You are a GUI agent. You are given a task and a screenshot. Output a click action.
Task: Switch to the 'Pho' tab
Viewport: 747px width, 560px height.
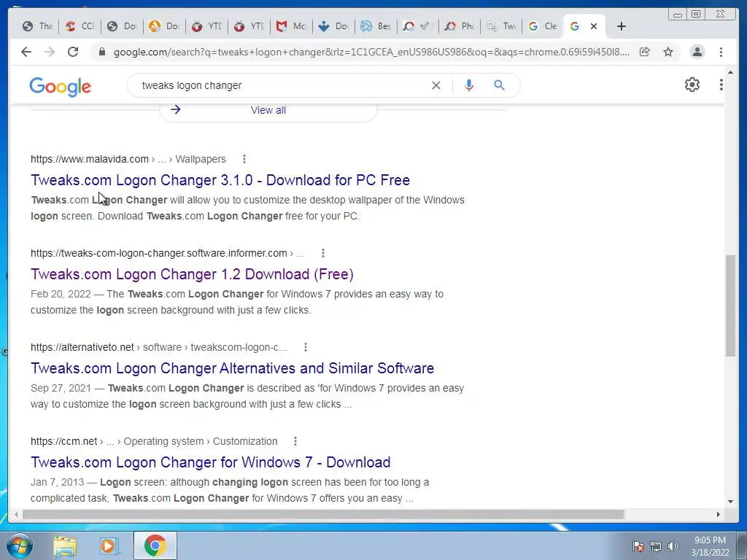460,26
